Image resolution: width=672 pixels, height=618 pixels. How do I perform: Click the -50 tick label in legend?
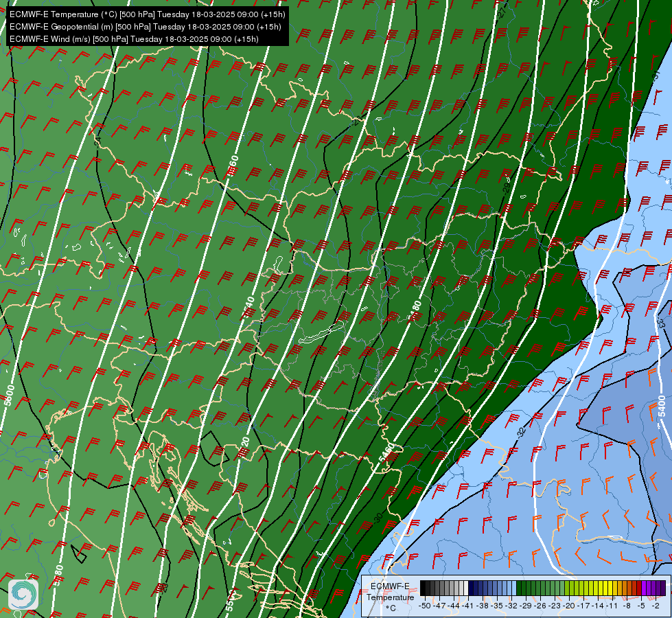click(425, 606)
